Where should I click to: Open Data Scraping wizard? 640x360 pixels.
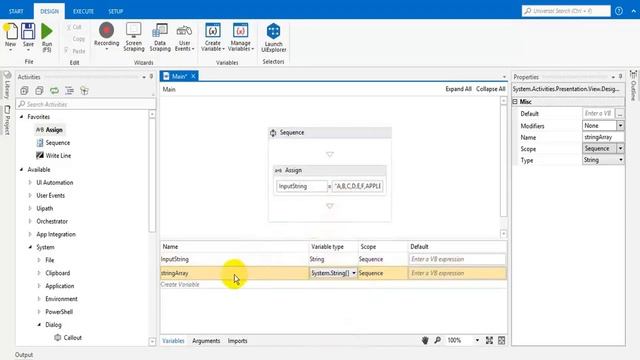[x=160, y=37]
